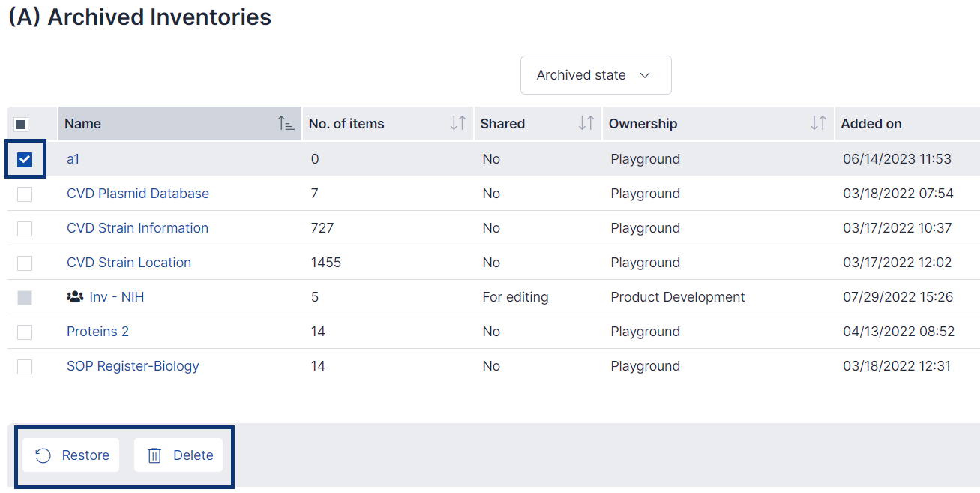Select all inventories with header checkbox
The height and width of the screenshot is (493, 980).
click(22, 123)
